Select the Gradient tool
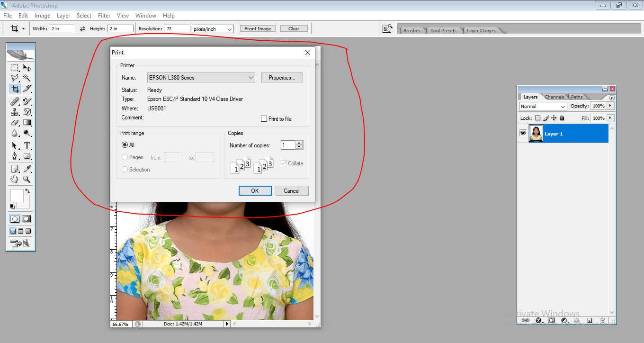644x343 pixels. (27, 122)
